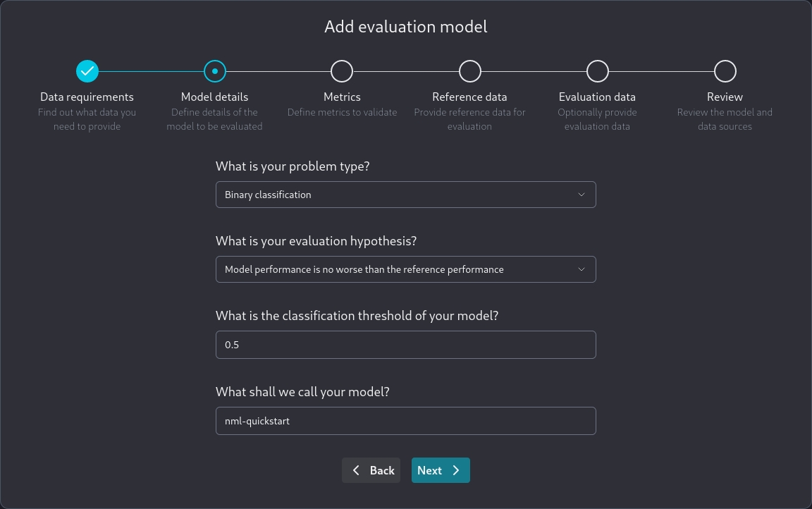Click the completed Data requirements checkmark icon
This screenshot has width=812, height=509.
(x=87, y=71)
